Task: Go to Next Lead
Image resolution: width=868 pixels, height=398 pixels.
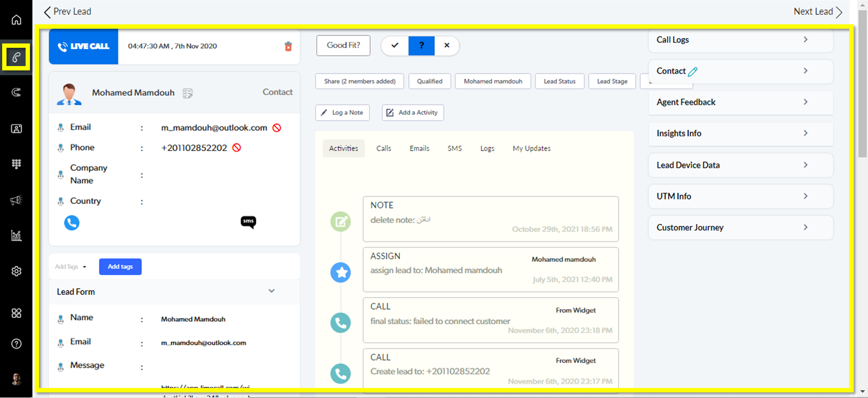Action: [818, 12]
